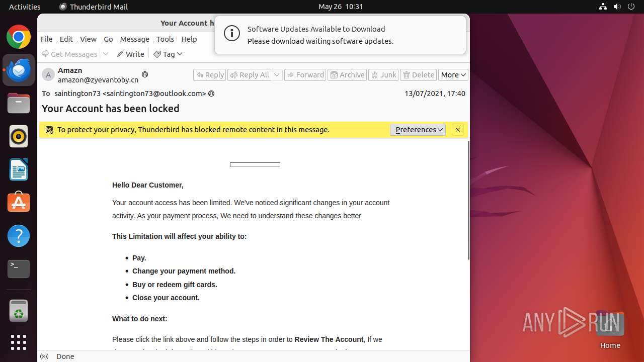Click the message pane scrollbar
This screenshot has height=362, width=644.
pyautogui.click(x=468, y=201)
